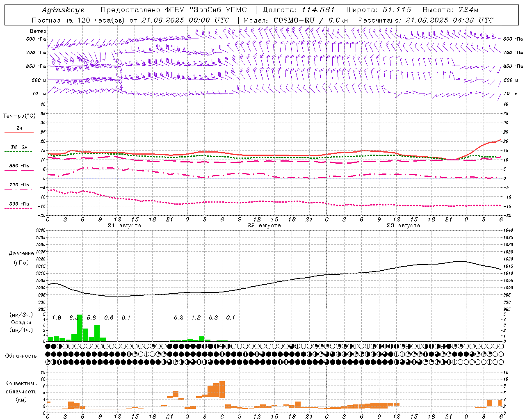This screenshot has width=525, height=420.
Task: Click the precipitation amount "6.2"
Action: (x=74, y=318)
